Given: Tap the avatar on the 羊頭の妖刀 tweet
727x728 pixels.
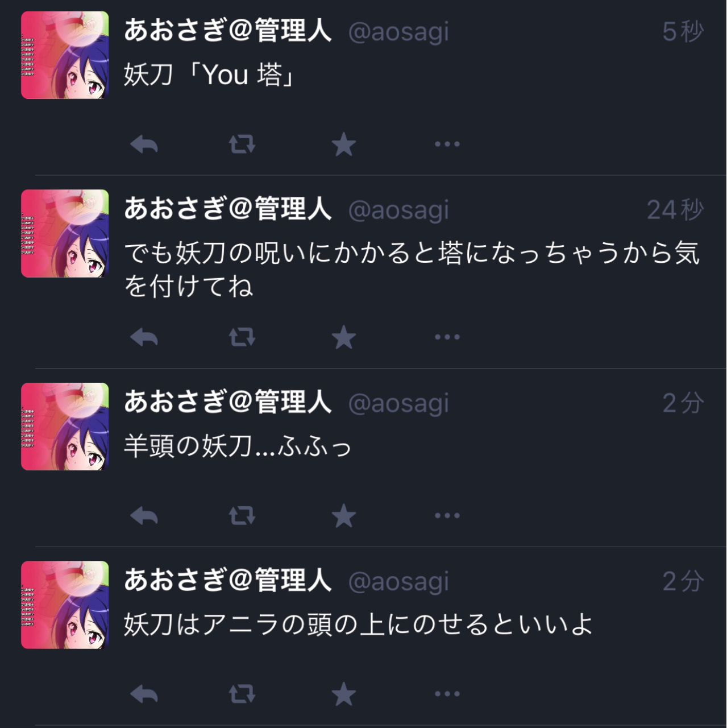Looking at the screenshot, I should 65,427.
